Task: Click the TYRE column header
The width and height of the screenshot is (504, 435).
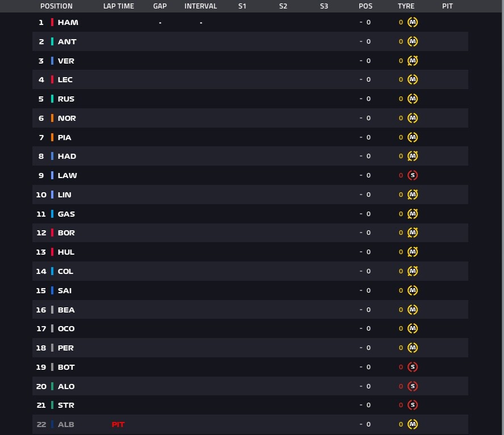Action: point(406,6)
